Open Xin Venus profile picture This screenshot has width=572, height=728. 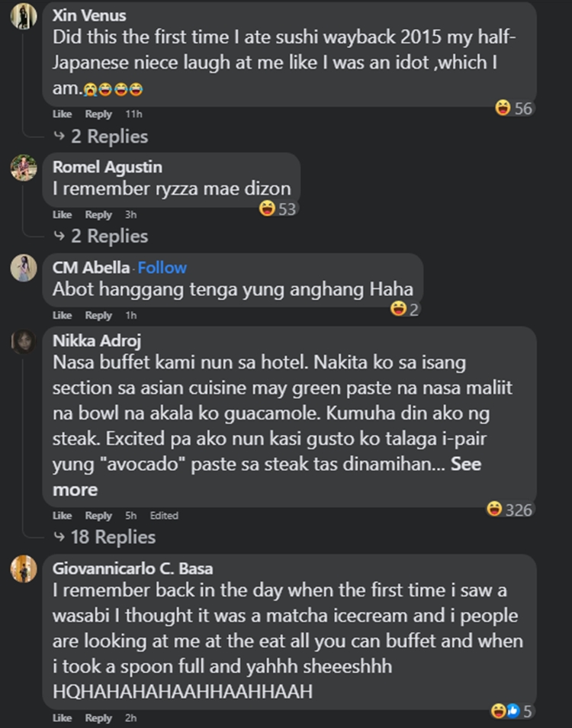point(24,16)
